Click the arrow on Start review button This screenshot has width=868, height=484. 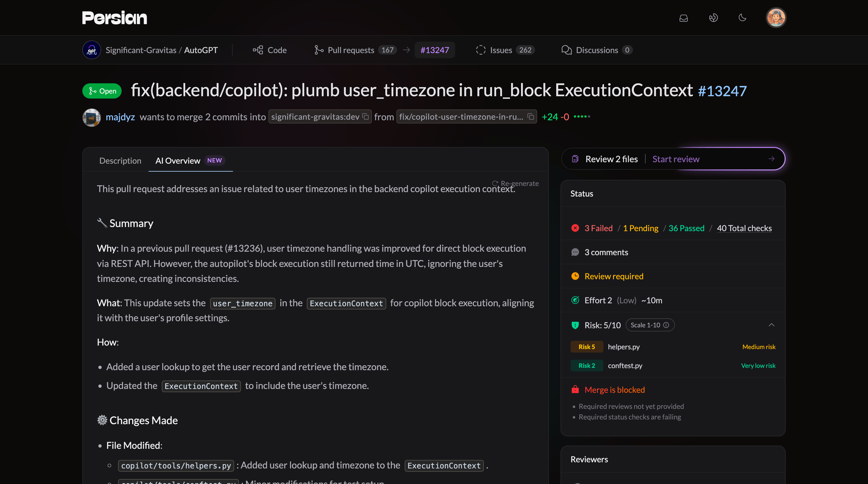(771, 159)
